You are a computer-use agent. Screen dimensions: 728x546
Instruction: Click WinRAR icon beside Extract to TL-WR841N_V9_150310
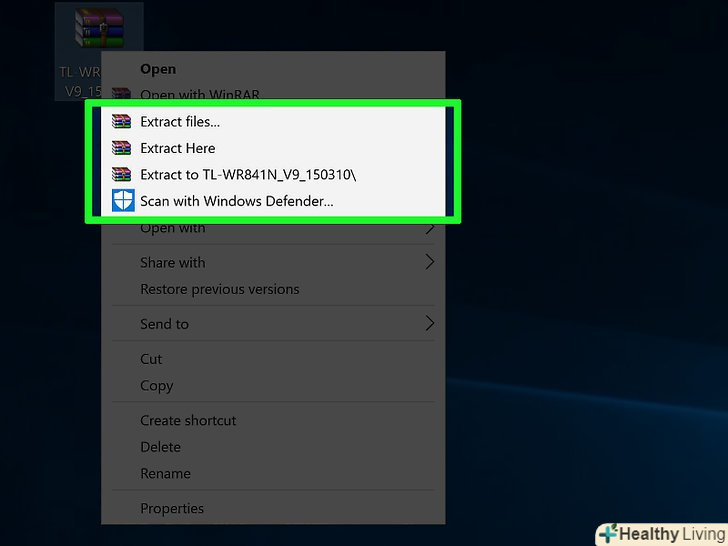point(122,175)
